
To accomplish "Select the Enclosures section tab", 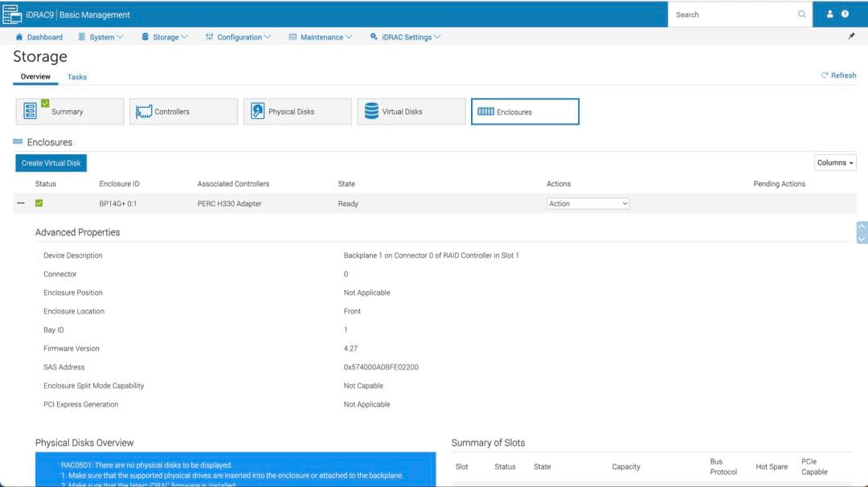I will tap(525, 111).
